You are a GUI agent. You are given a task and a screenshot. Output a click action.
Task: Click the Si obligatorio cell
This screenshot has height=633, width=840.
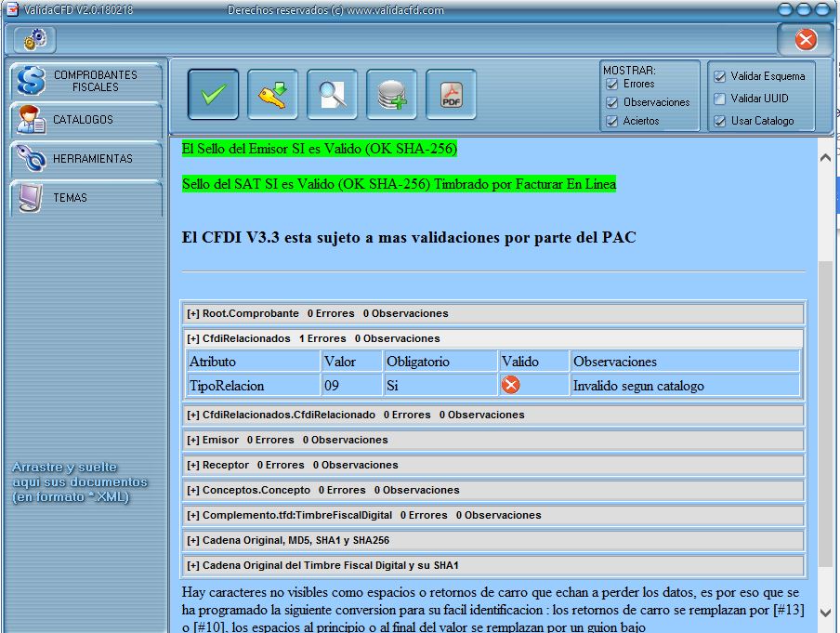(440, 386)
